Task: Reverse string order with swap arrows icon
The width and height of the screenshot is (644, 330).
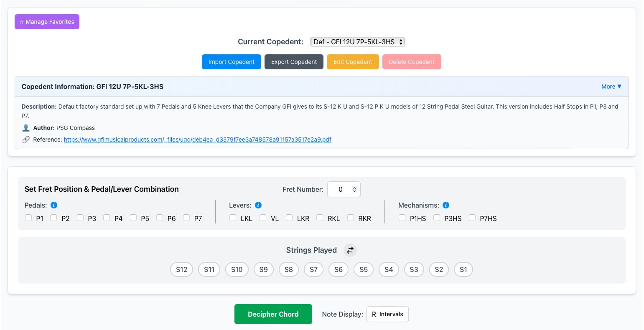Action: click(350, 250)
